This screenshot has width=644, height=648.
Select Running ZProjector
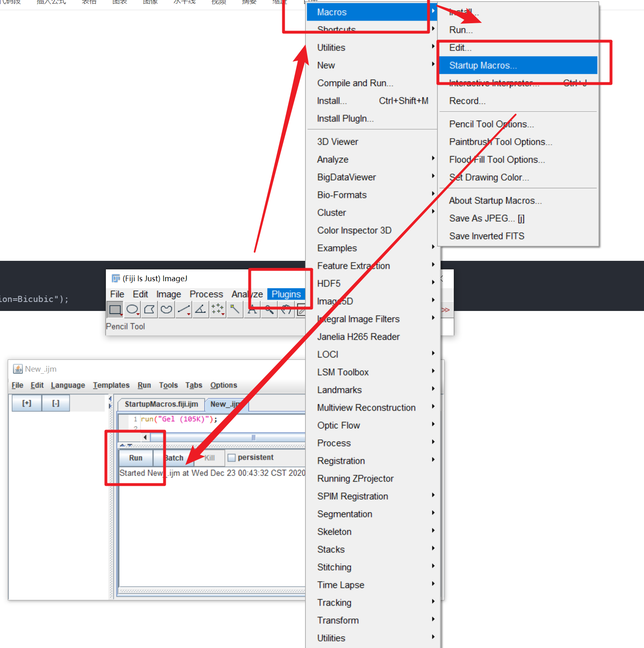(x=372, y=478)
